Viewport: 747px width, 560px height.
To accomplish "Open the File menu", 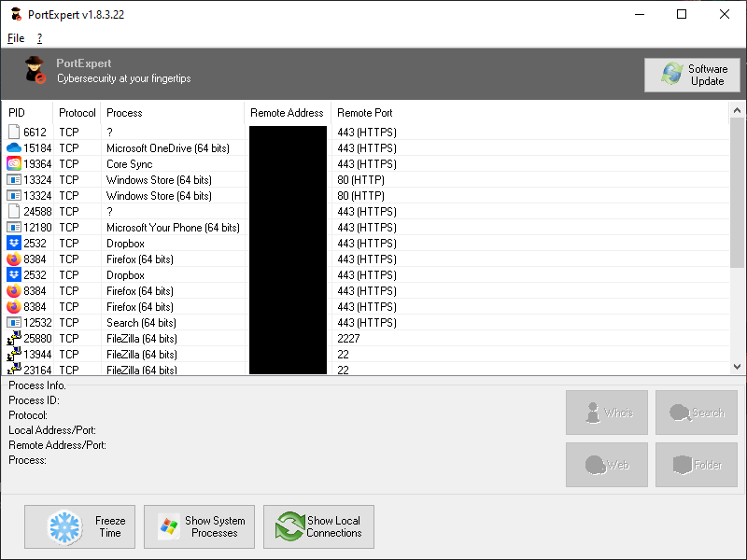I will pos(16,38).
